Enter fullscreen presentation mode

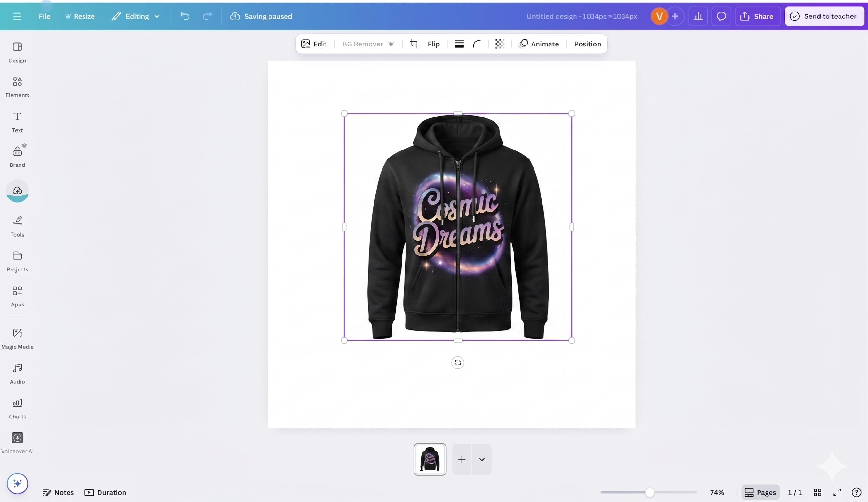(x=837, y=492)
